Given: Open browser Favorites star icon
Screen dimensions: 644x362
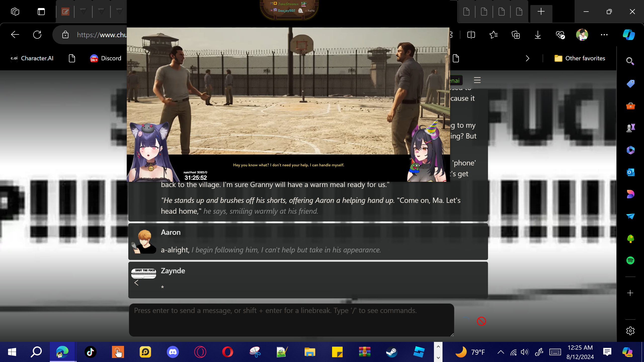Looking at the screenshot, I should [x=494, y=35].
